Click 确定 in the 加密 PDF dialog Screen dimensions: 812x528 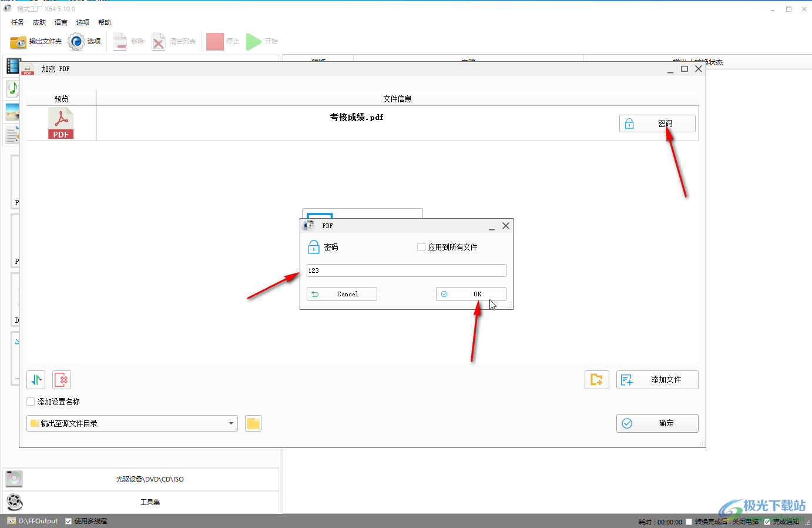[657, 423]
